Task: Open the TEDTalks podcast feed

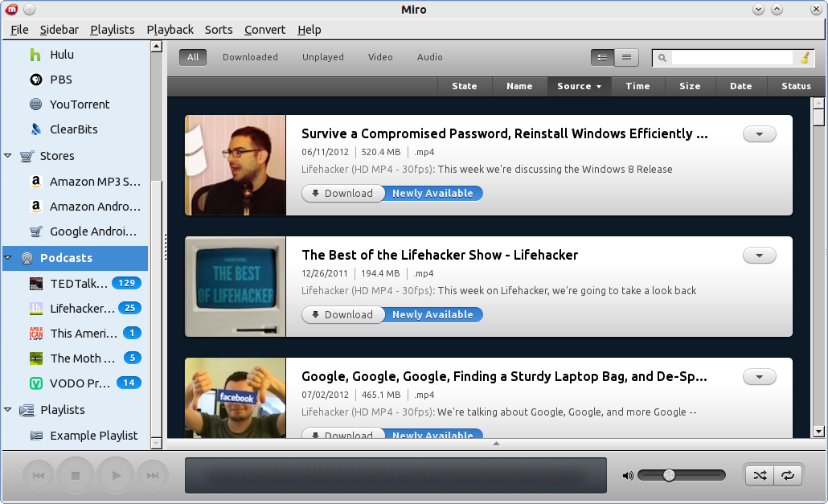Action: [75, 284]
